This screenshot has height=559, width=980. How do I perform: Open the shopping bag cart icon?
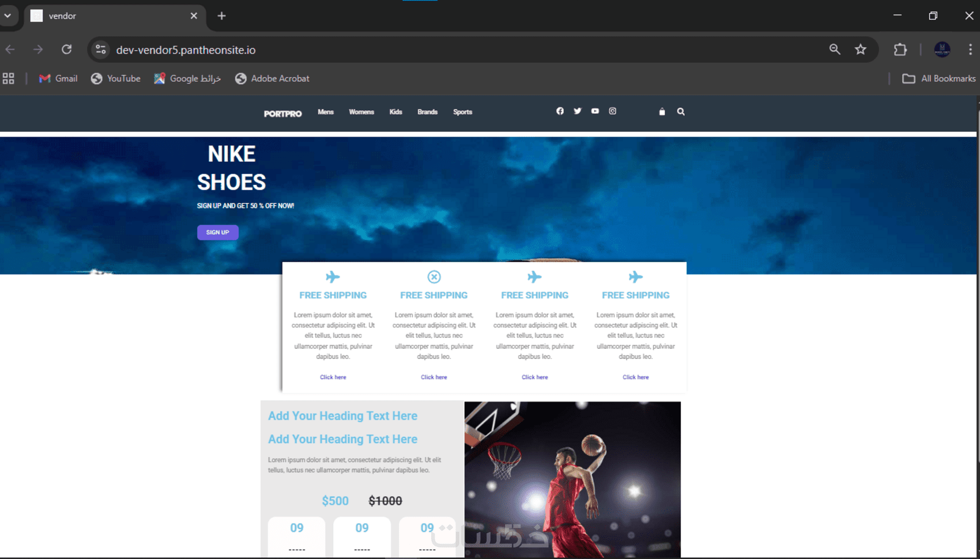(662, 112)
